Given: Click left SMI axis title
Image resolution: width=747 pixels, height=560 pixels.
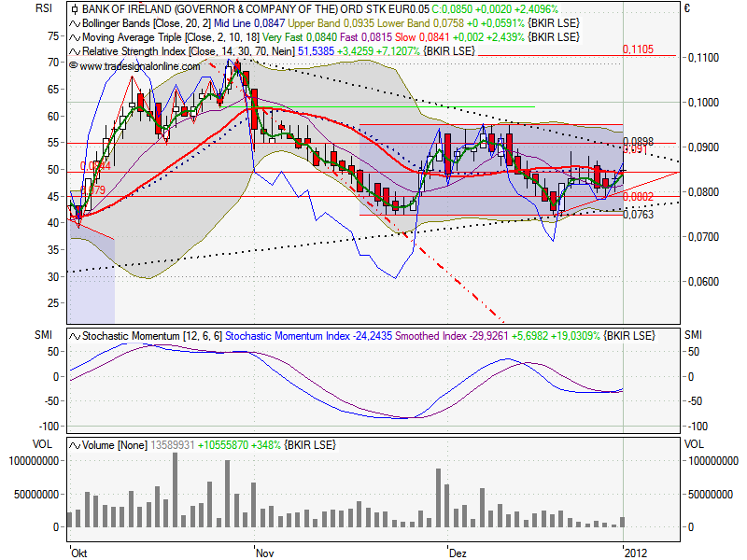Looking at the screenshot, I should tap(43, 335).
